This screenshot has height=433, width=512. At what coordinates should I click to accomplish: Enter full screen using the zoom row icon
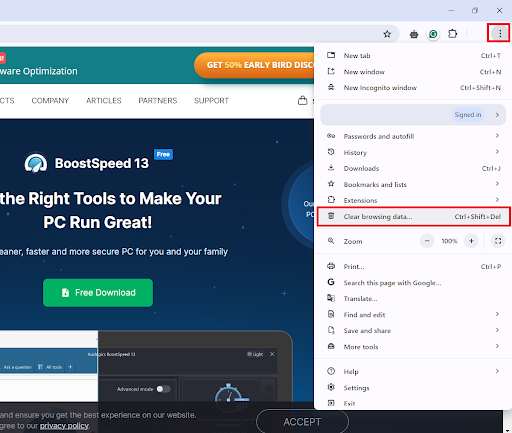(x=498, y=241)
